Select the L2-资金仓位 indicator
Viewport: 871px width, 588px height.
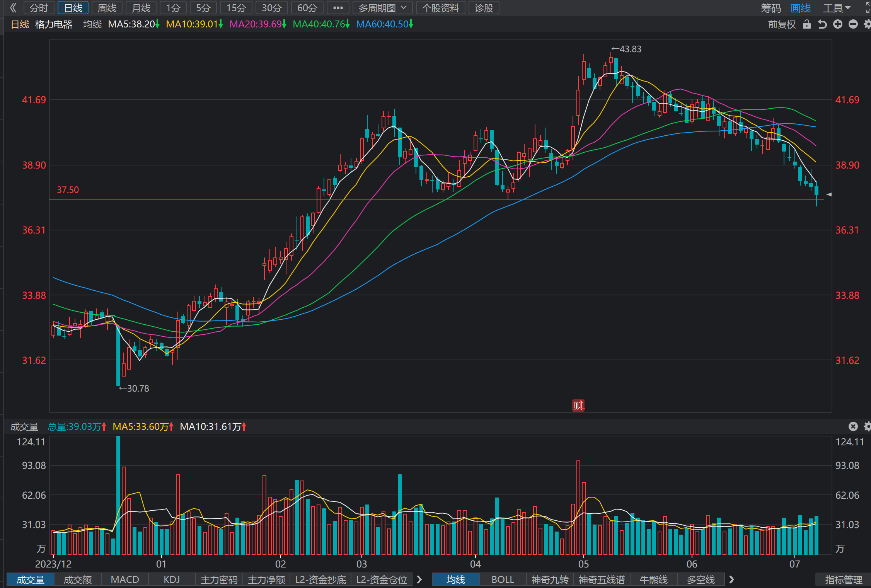click(x=382, y=579)
